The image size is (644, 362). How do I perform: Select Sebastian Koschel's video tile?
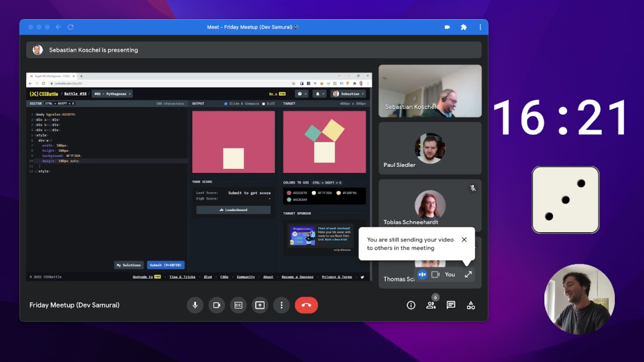[430, 91]
